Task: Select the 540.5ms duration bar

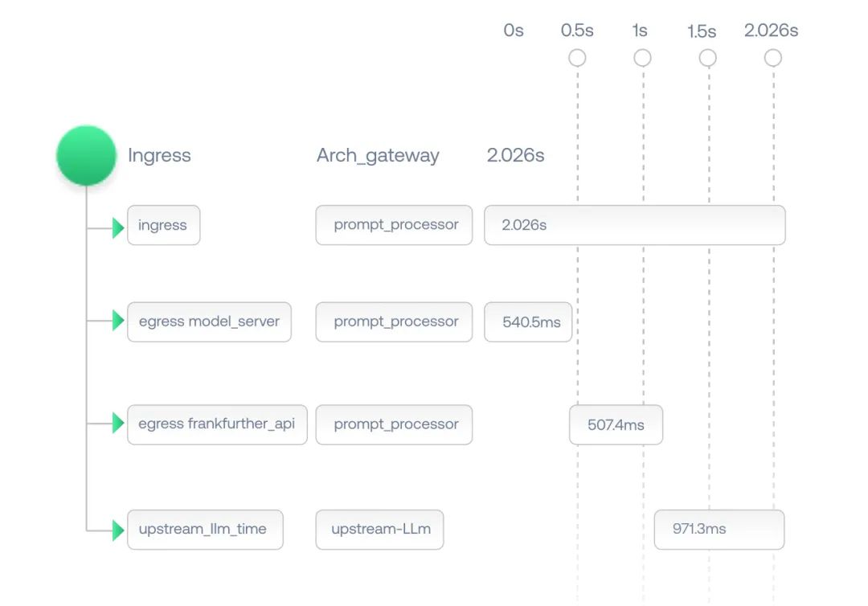Action: pos(528,322)
